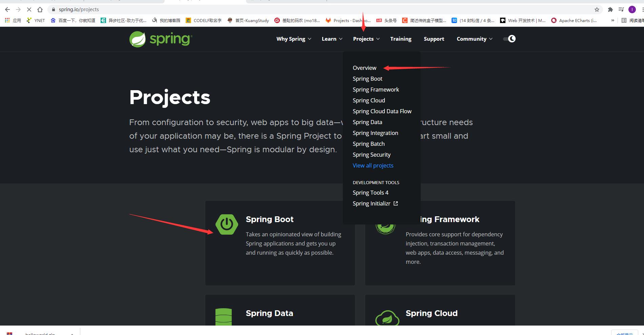Open the 我的博客园 bookmark
Image resolution: width=644 pixels, height=335 pixels.
[x=166, y=20]
